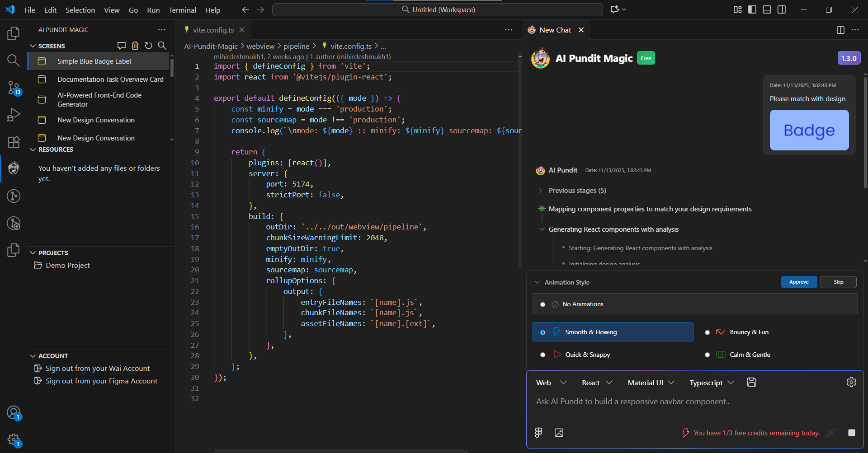868x453 pixels.
Task: Approve the Animation Style selection
Action: point(799,282)
